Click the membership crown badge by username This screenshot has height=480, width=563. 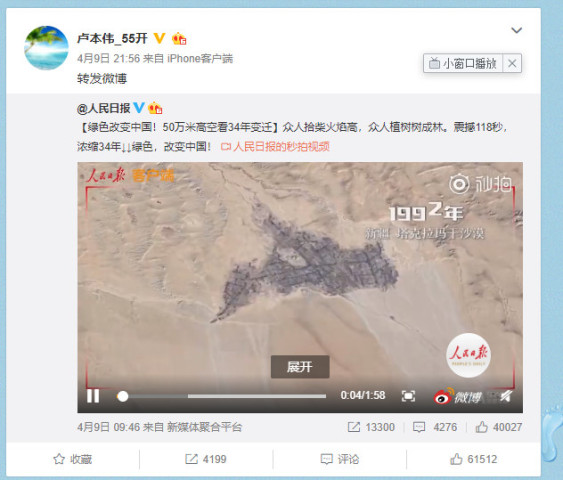point(179,38)
